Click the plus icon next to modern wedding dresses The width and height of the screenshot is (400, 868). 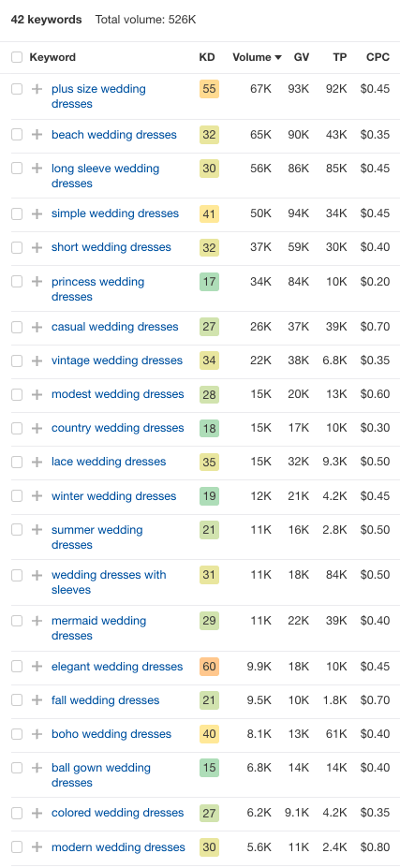click(37, 847)
